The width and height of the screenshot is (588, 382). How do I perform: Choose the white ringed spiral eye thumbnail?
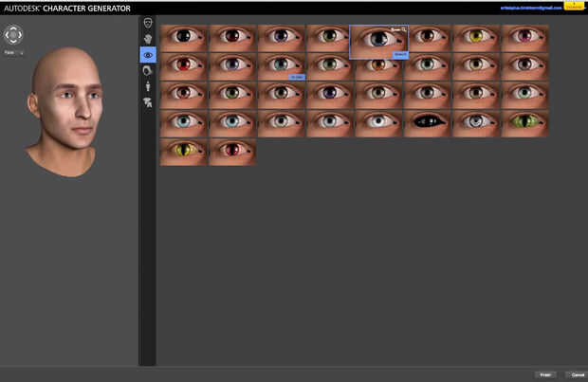(476, 123)
